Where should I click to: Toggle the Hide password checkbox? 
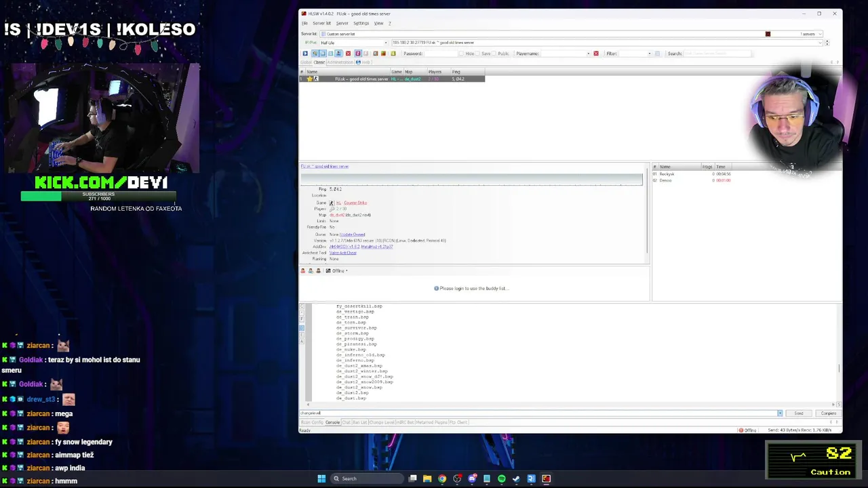(461, 54)
